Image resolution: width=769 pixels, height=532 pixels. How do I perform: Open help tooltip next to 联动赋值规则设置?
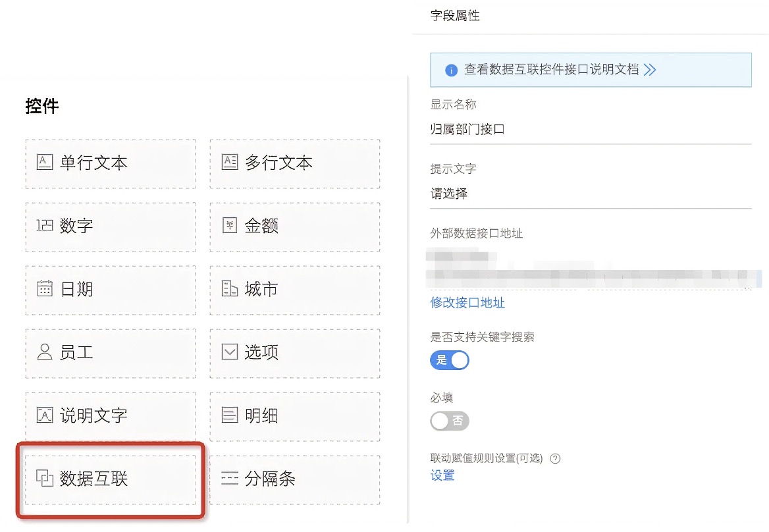[555, 459]
